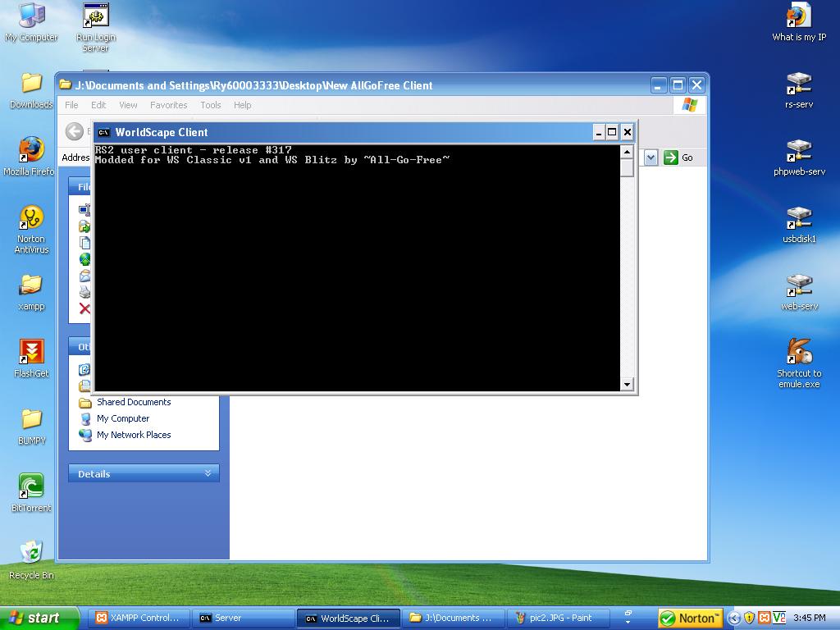The height and width of the screenshot is (630, 840).
Task: Open rs-serv network drive shortcut
Action: click(x=799, y=90)
